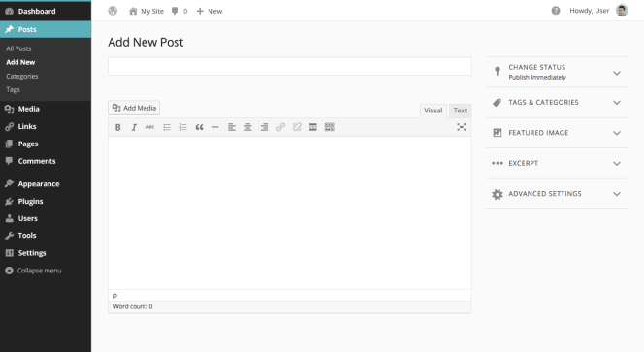Open the user avatar profile

[622, 11]
